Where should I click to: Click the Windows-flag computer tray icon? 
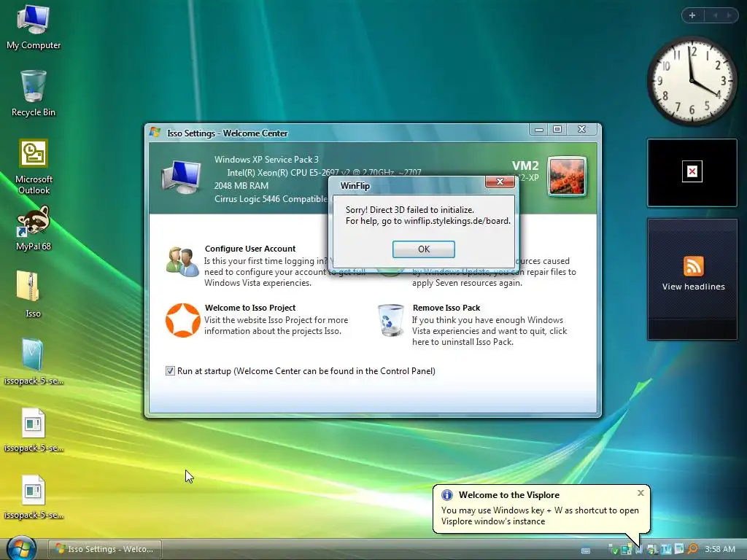click(x=653, y=549)
